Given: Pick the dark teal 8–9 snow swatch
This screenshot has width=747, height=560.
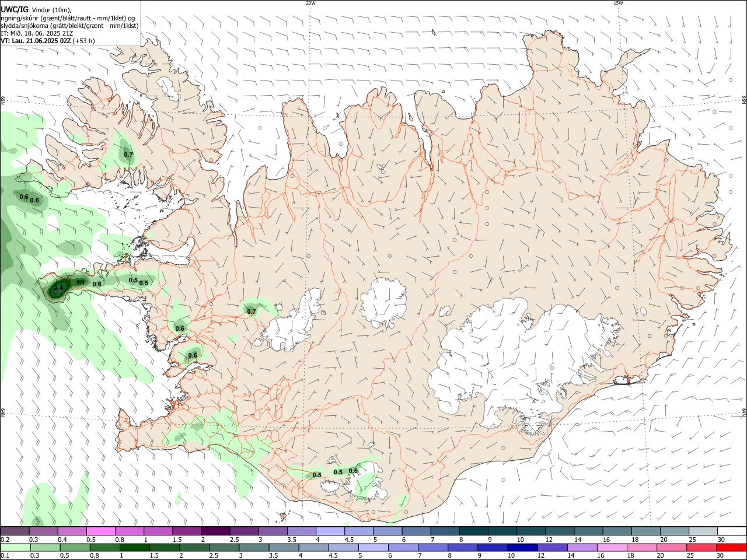Looking at the screenshot, I should (x=474, y=531).
